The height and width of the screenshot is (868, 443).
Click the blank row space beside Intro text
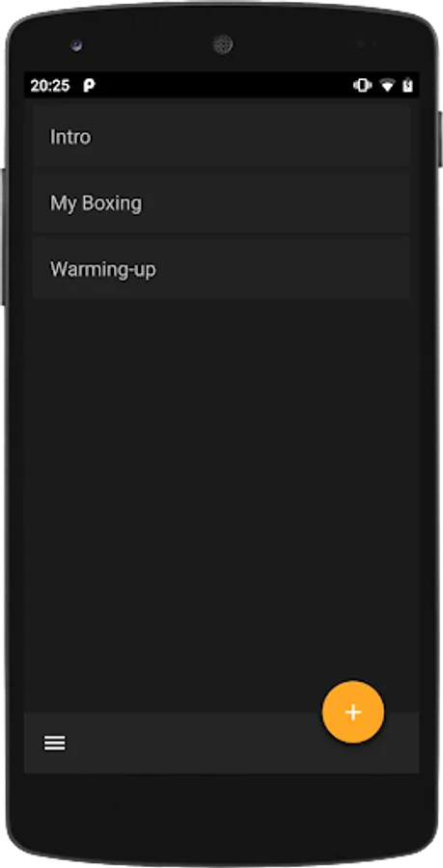coord(249,136)
